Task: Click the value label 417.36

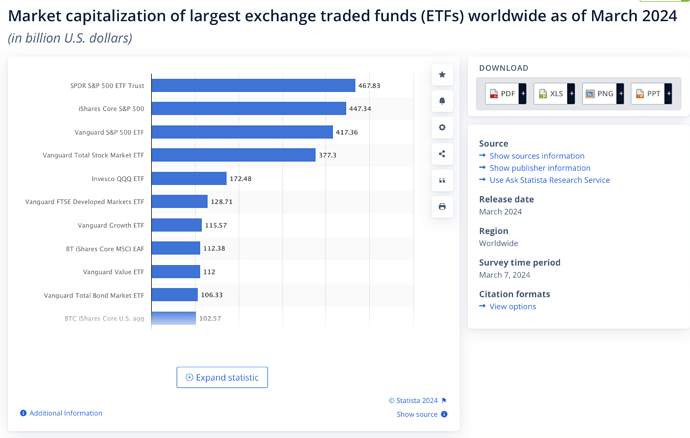Action: pyautogui.click(x=347, y=132)
